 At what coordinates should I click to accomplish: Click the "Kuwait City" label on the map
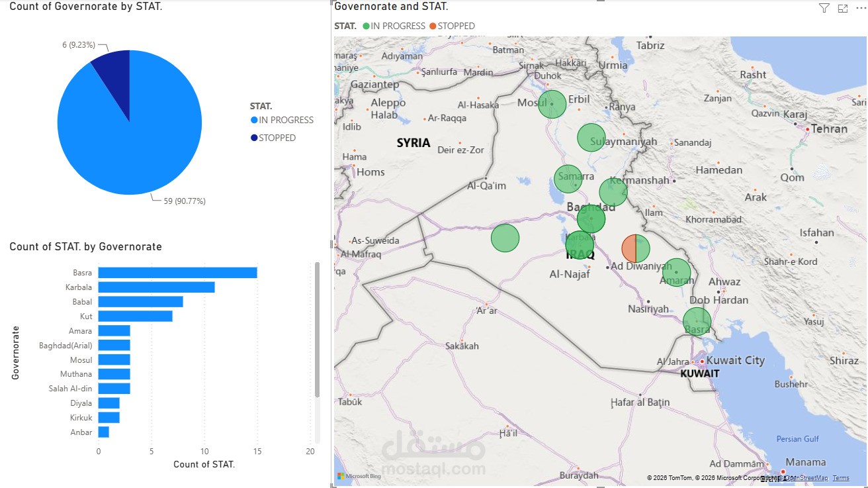[x=736, y=361]
